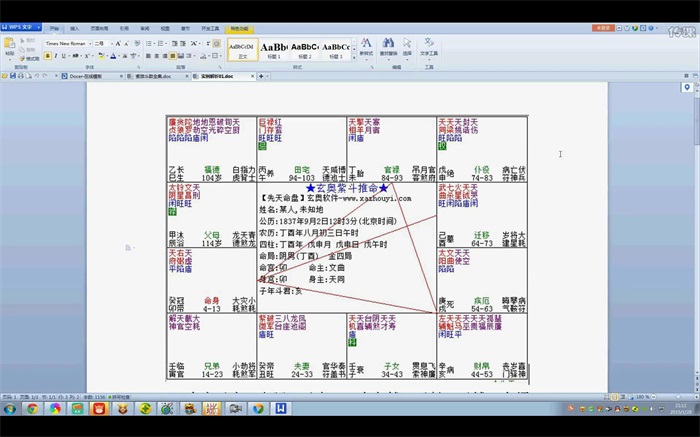
Task: Open the font color dropdown arrow
Action: tap(118, 56)
